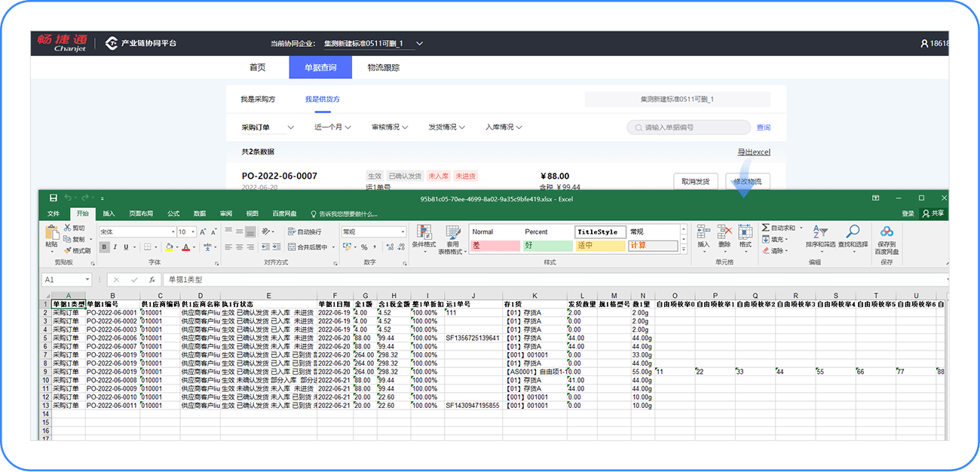Click the Paste (粘贴) clipboard icon

51,232
